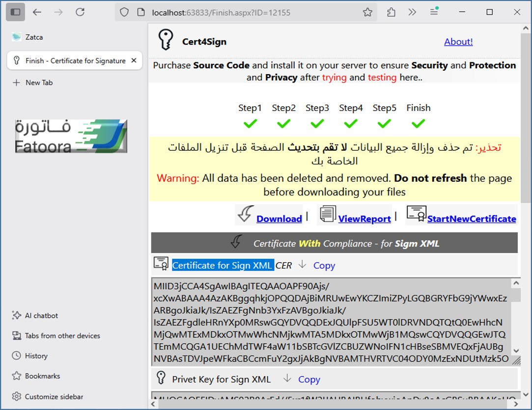Click the Cert4Sign key logo
Viewport: 532px width, 410px height.
pyautogui.click(x=166, y=40)
